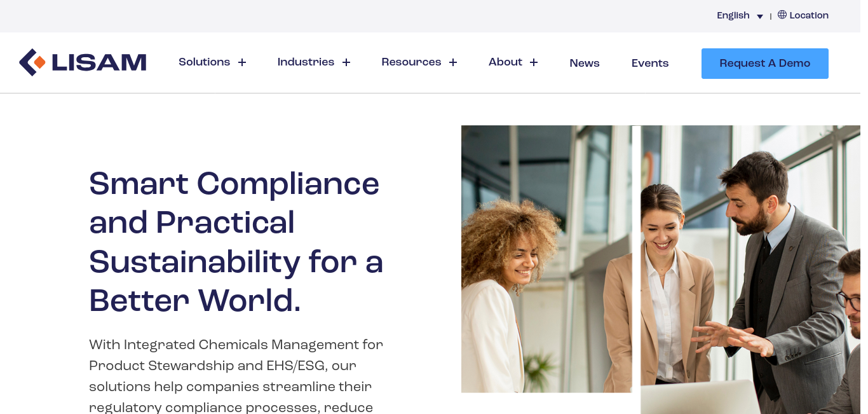The image size is (868, 414).
Task: Go to the News page
Action: click(x=585, y=63)
